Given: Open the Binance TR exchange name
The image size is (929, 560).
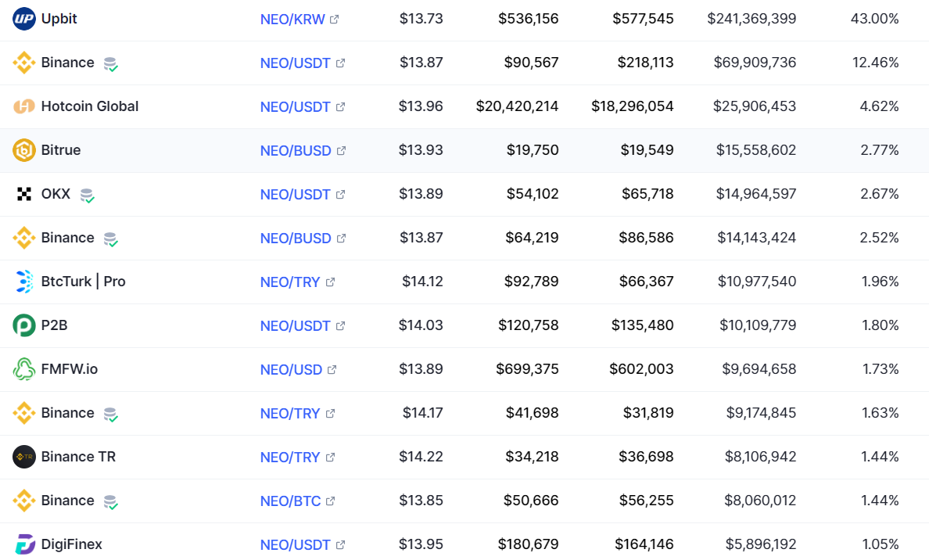Looking at the screenshot, I should pyautogui.click(x=78, y=458).
